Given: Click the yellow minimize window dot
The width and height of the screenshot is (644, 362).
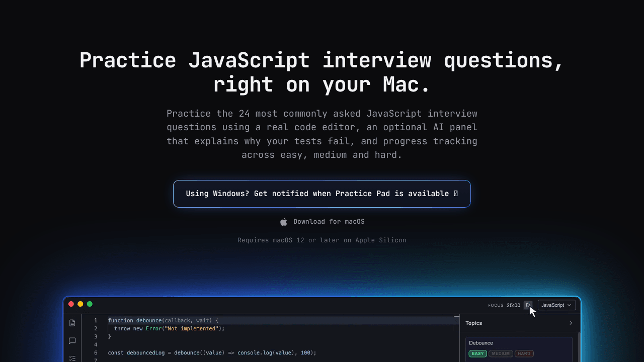Looking at the screenshot, I should click(80, 304).
